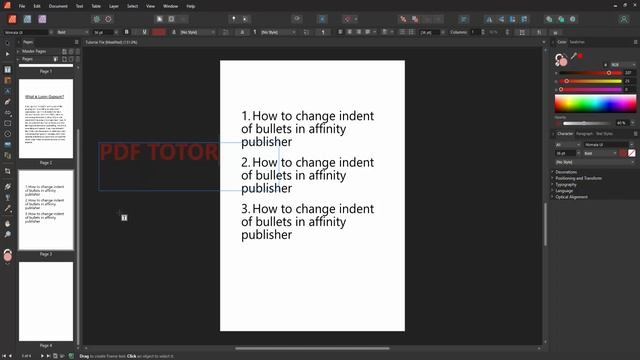Select the View hand tool

click(7, 224)
